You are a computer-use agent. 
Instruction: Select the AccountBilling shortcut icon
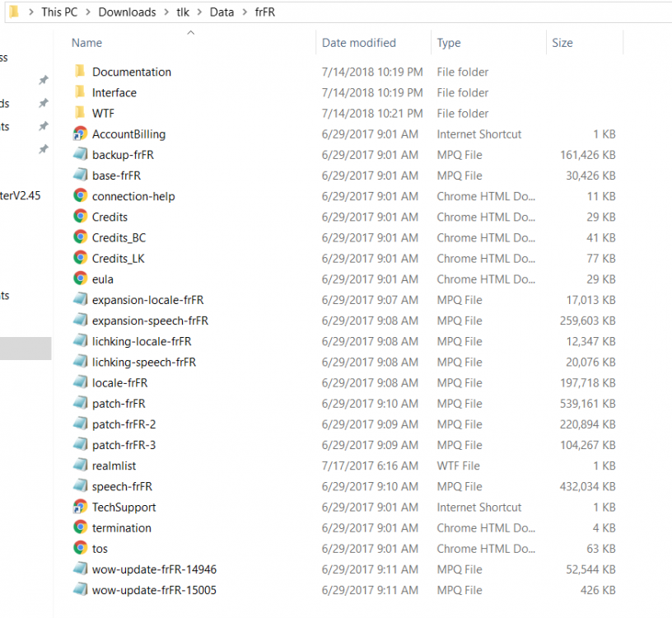80,133
